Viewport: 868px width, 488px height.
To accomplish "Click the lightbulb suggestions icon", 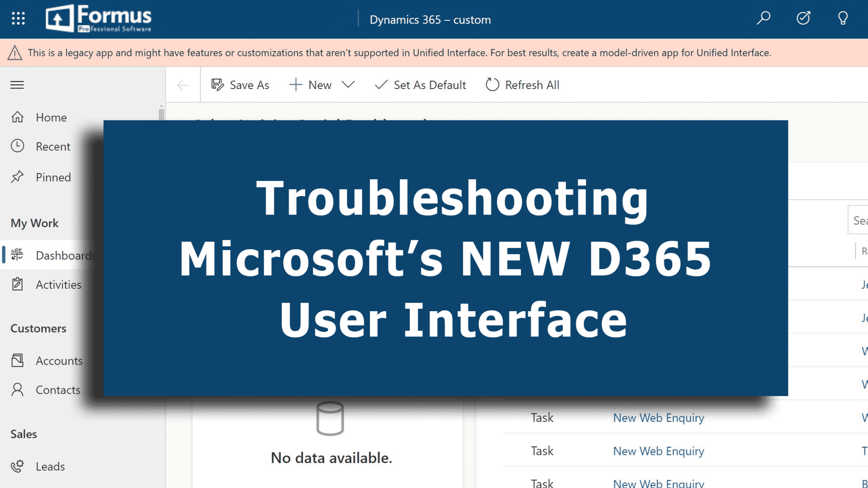I will tap(843, 19).
